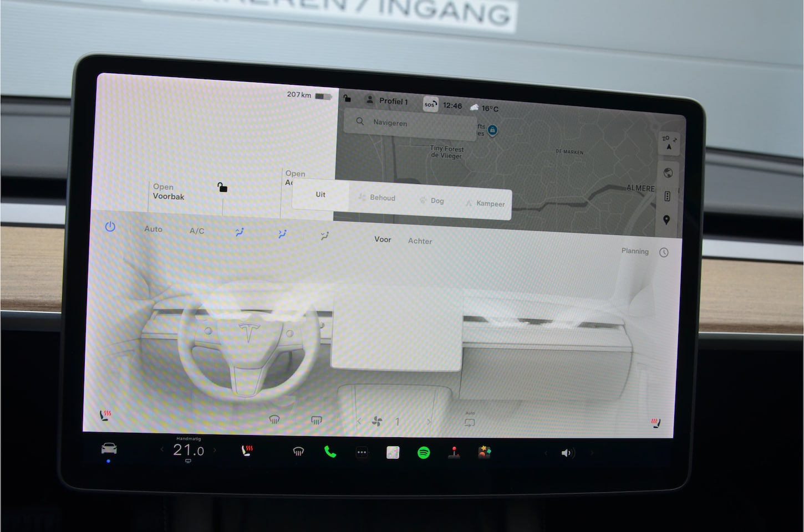
Task: Open the Toybox app icon
Action: tap(485, 452)
